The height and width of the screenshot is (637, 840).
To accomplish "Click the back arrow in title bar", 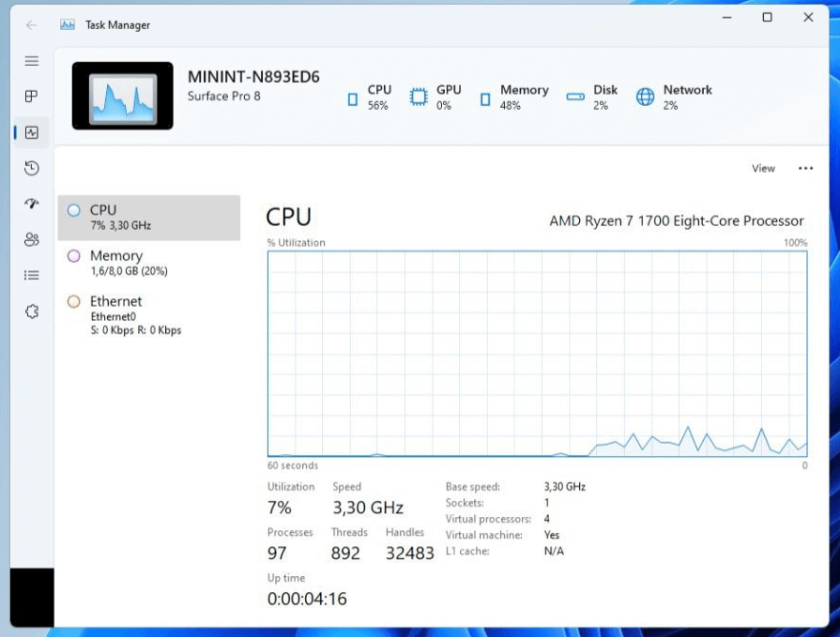I will [32, 25].
